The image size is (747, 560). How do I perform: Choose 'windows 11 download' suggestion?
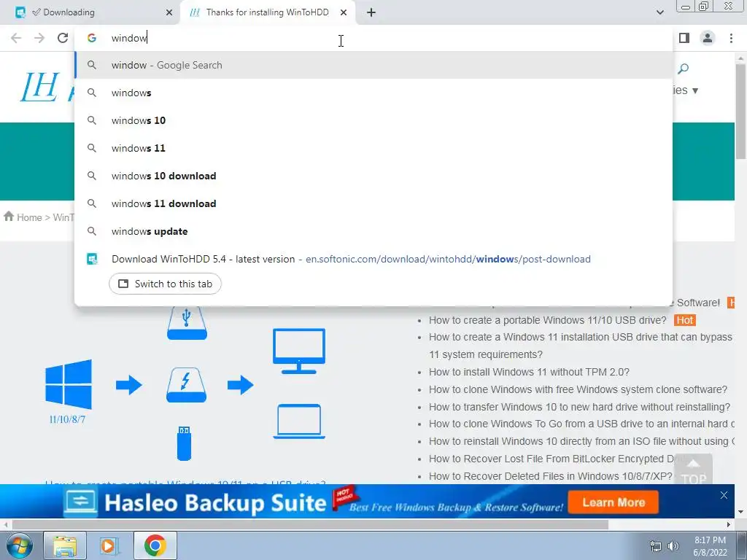click(x=373, y=203)
